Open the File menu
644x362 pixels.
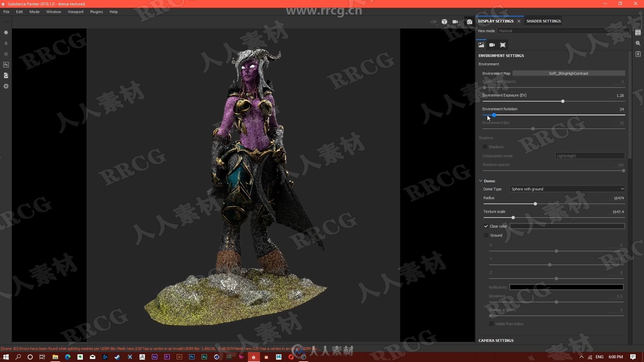pyautogui.click(x=6, y=12)
